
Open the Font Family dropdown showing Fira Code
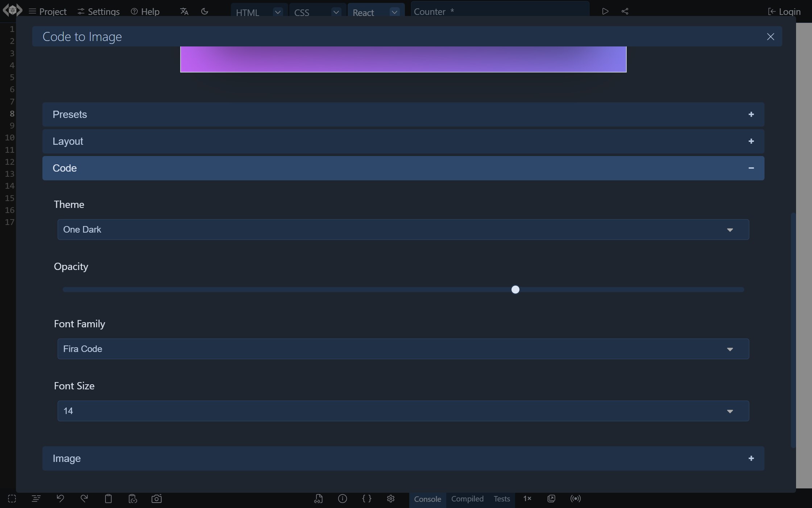coord(403,349)
